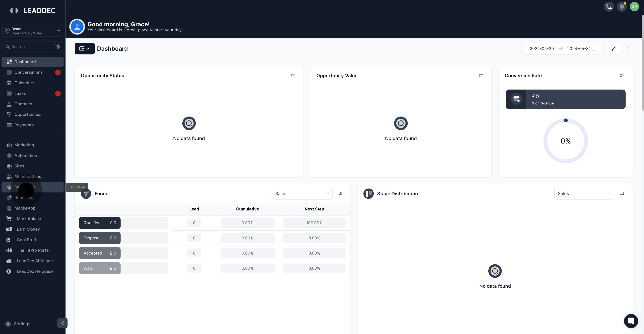
Task: Expand the Demo location switcher
Action: 32,31
